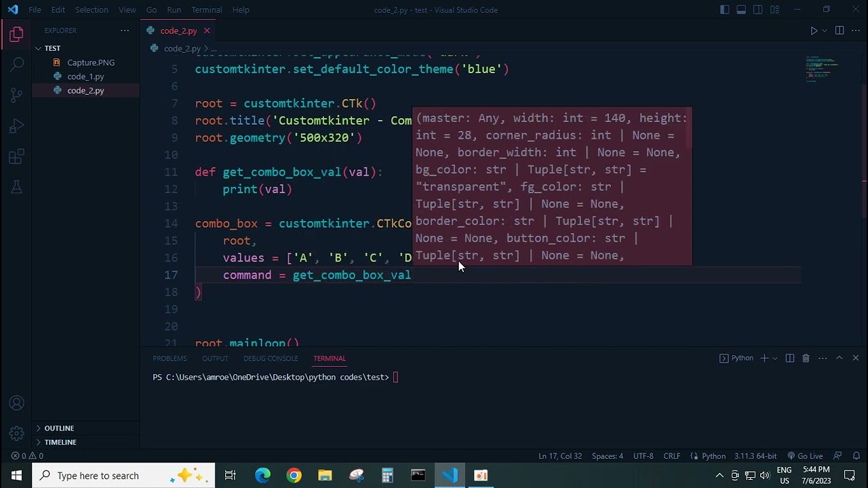Viewport: 868px width, 488px height.
Task: Open the Windows Start menu
Action: pos(16,475)
